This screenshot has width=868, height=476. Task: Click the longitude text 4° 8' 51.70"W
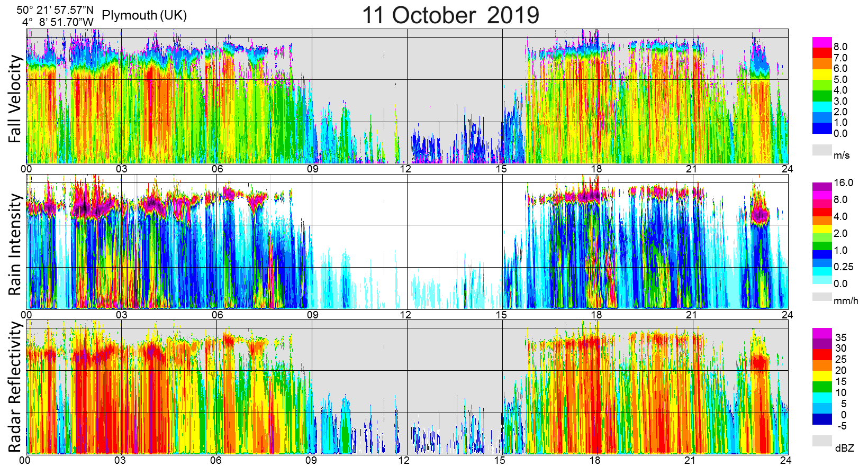(58, 22)
